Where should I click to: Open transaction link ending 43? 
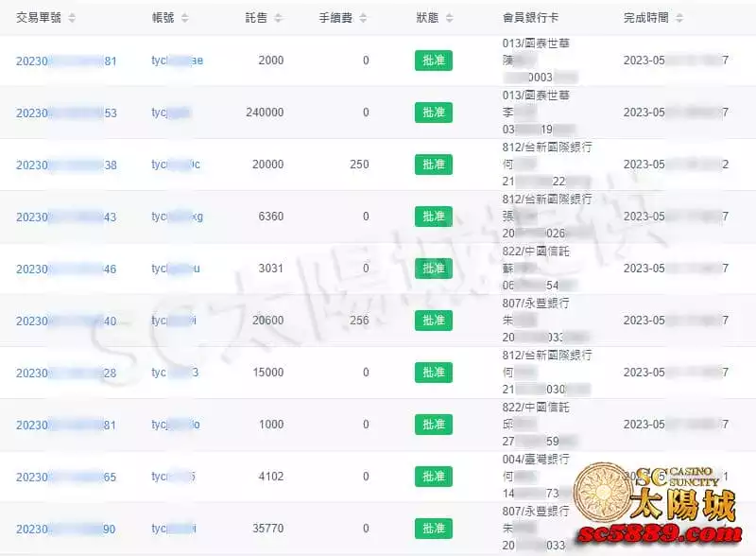[66, 217]
